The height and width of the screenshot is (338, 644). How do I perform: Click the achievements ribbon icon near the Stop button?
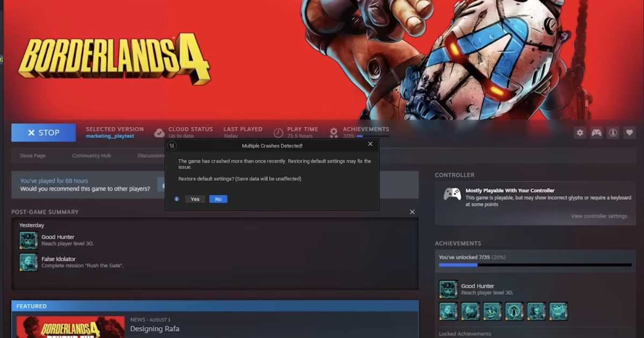[x=334, y=133]
